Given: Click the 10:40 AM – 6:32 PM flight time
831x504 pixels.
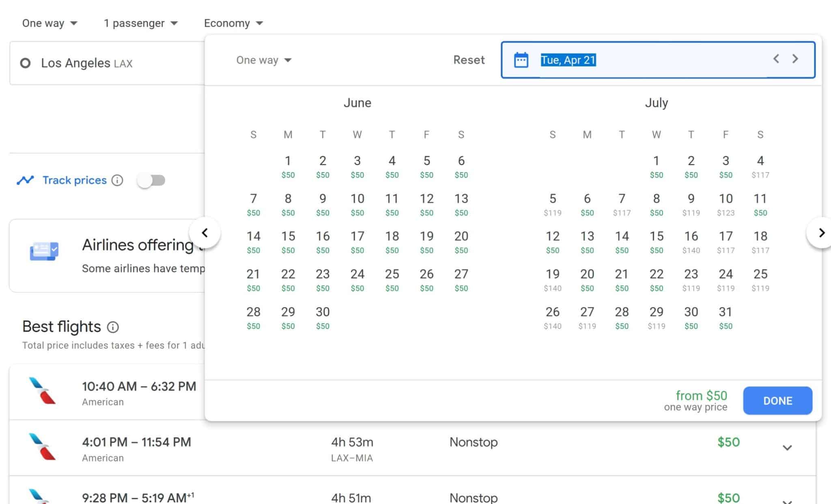Looking at the screenshot, I should point(139,386).
